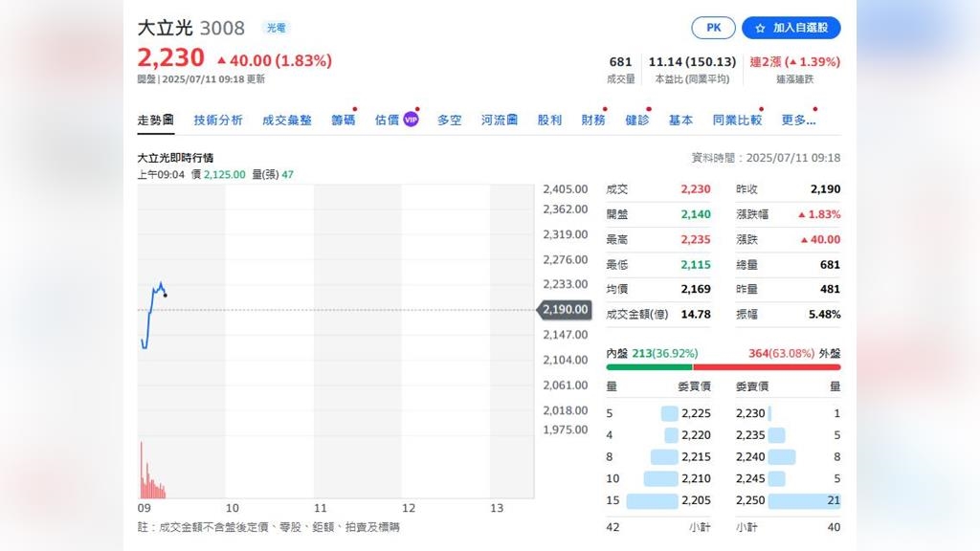Click the 10 hour label on chart axis
This screenshot has width=980, height=551.
click(233, 509)
